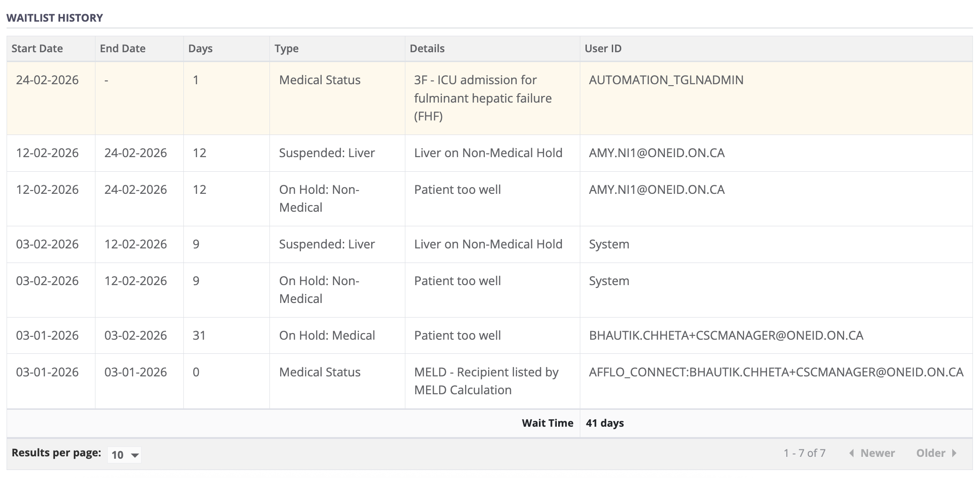This screenshot has height=478, width=980.
Task: Click the Days column header
Action: [200, 48]
